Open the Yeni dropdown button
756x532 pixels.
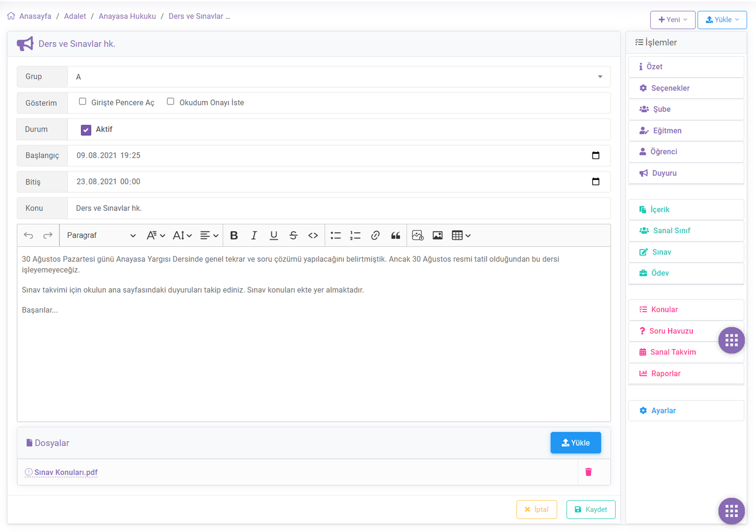(672, 20)
